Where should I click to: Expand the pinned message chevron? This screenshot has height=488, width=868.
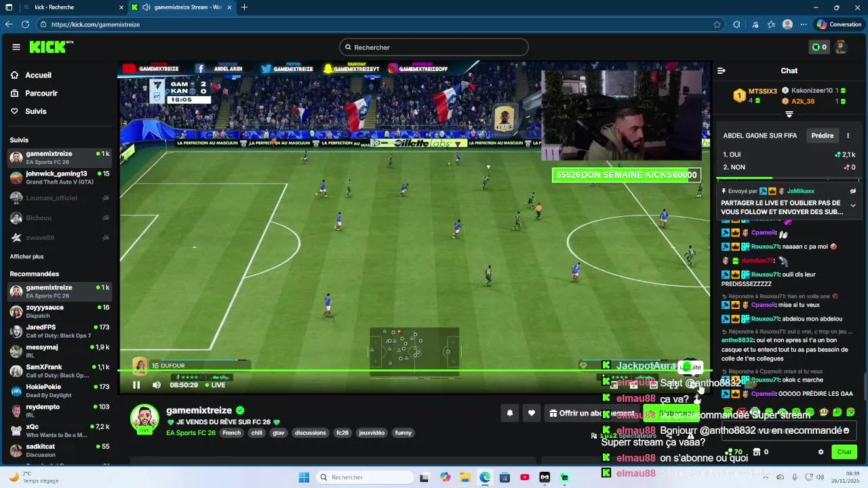pos(853,205)
